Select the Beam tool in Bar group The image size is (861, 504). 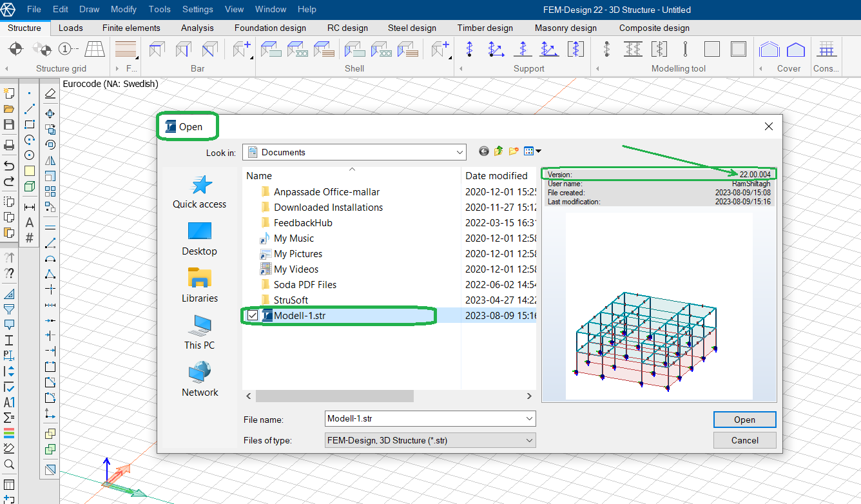[157, 49]
